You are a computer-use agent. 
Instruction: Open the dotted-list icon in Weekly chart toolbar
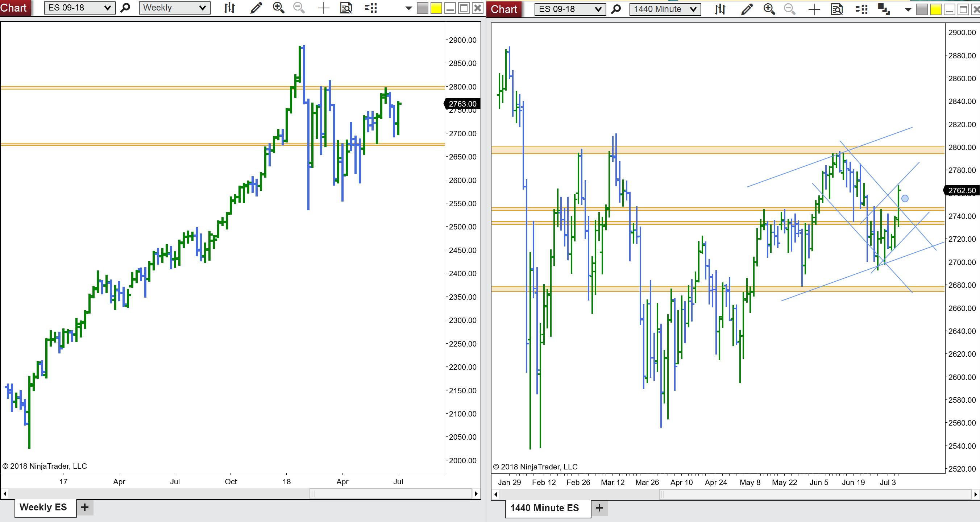pos(370,8)
